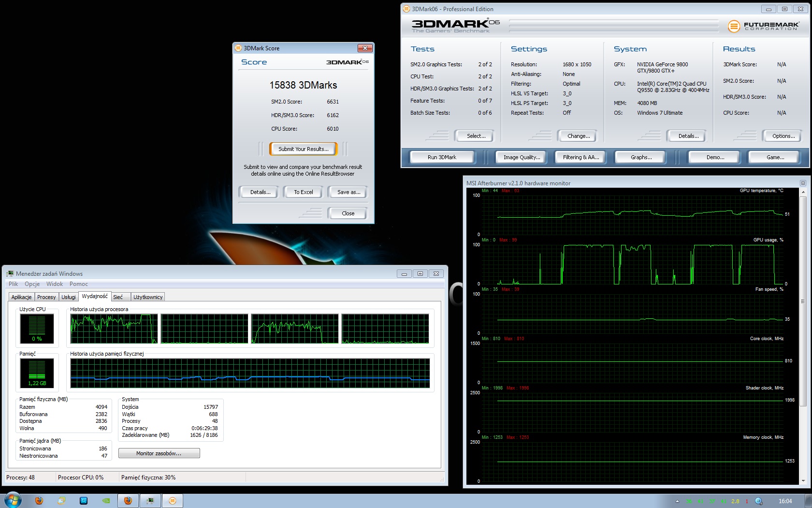Click the memory gauge showing 1,22 GB
The image size is (812, 508).
click(37, 373)
